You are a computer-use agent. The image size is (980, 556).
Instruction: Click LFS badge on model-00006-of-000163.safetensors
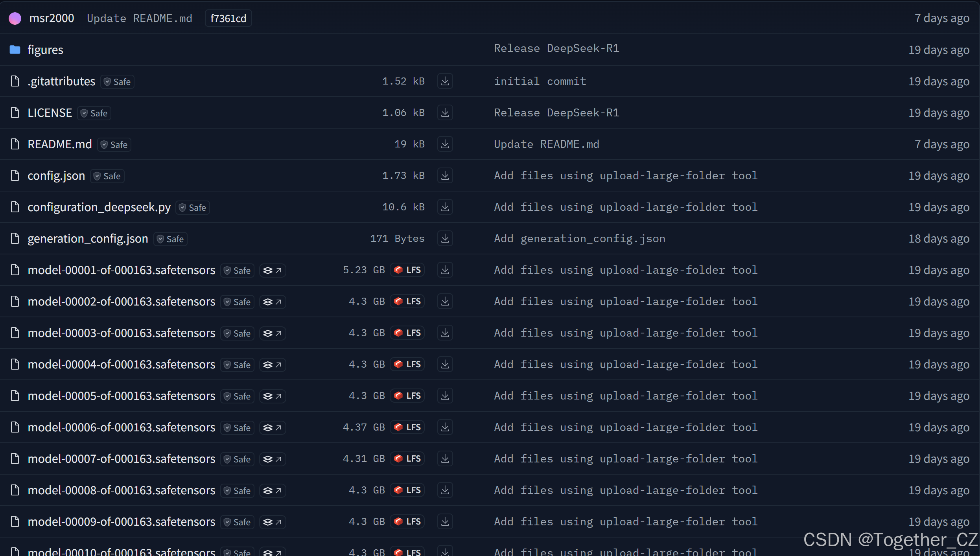[x=407, y=427]
